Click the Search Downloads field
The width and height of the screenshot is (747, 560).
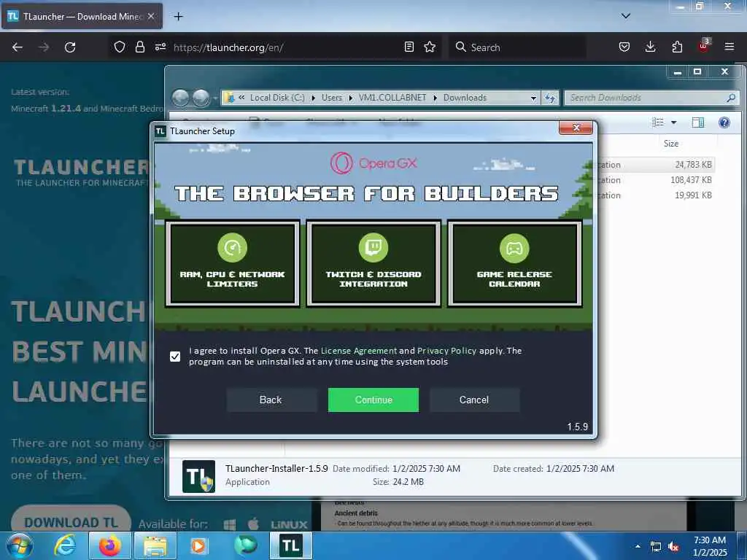coord(651,98)
